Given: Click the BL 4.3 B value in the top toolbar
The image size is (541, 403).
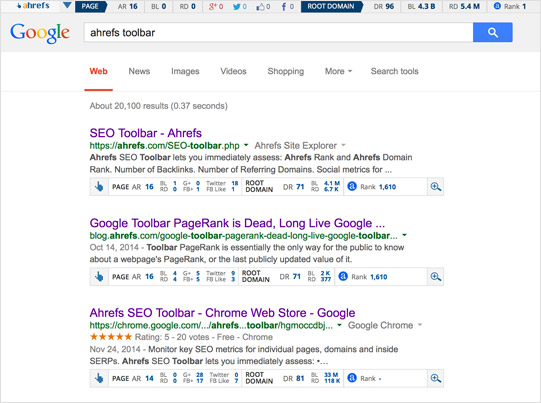Looking at the screenshot, I should 421,6.
